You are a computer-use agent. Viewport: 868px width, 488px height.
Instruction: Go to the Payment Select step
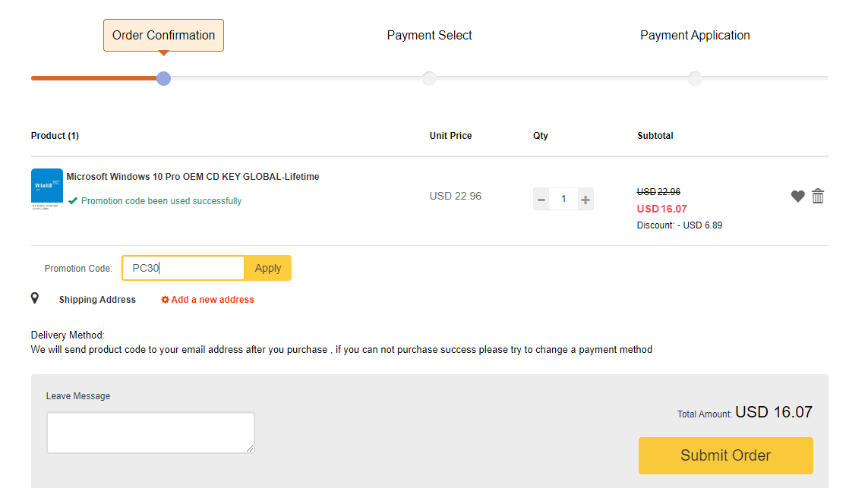(429, 36)
